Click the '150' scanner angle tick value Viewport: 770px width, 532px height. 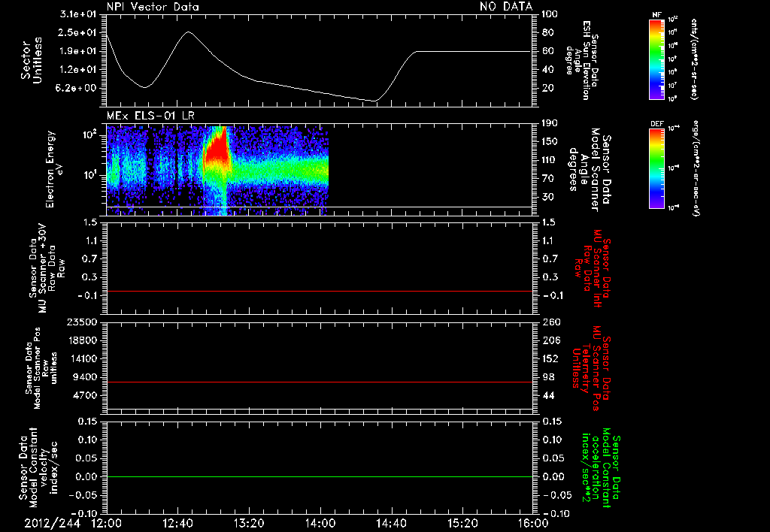(x=550, y=142)
